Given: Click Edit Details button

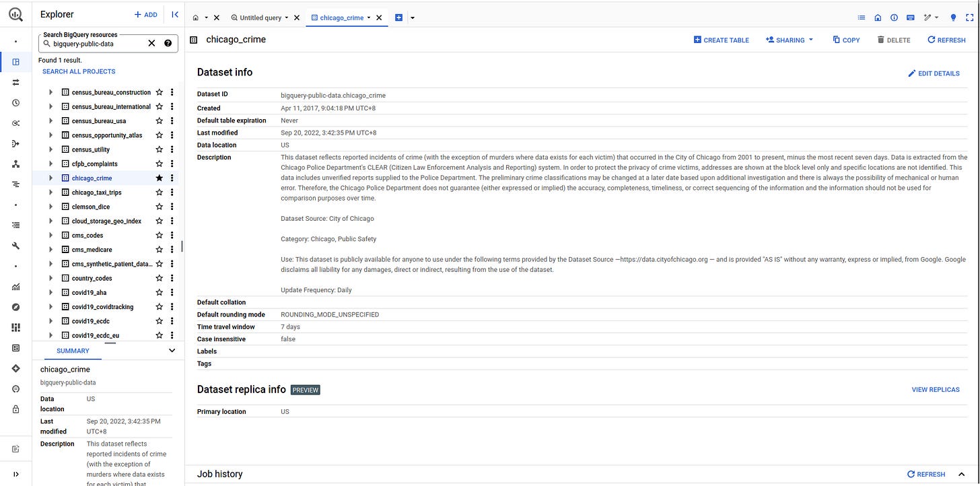Looking at the screenshot, I should click(934, 73).
